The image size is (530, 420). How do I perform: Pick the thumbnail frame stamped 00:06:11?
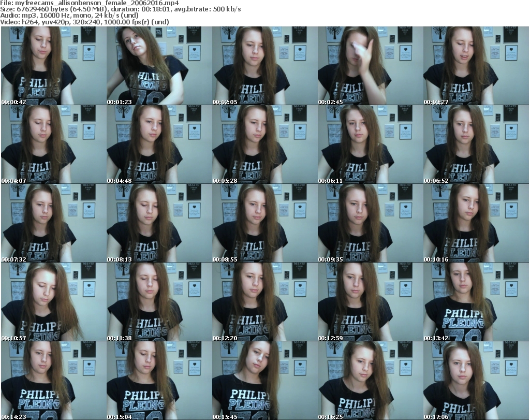coord(370,144)
